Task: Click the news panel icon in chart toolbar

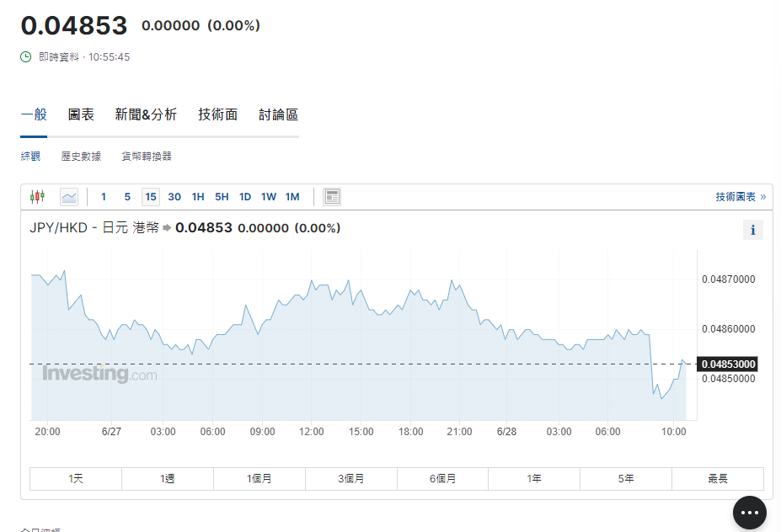Action: (332, 197)
